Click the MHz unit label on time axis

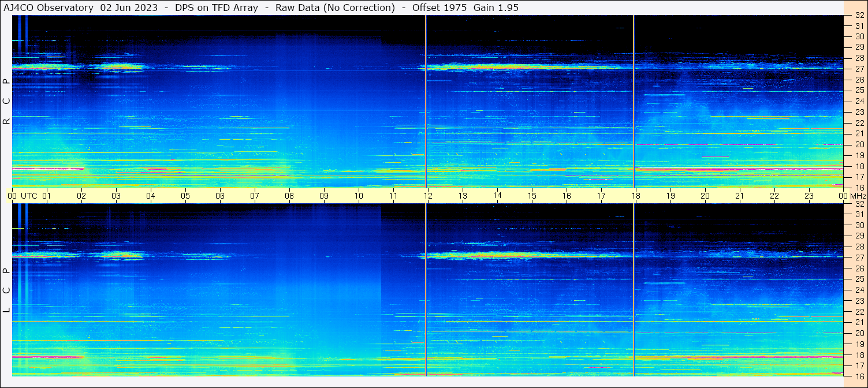coord(858,196)
